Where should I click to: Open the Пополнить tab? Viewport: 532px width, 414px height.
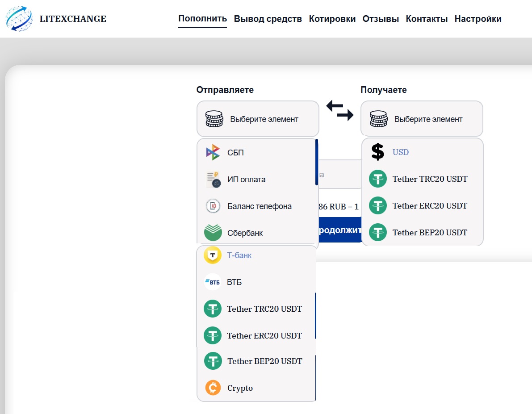point(202,19)
